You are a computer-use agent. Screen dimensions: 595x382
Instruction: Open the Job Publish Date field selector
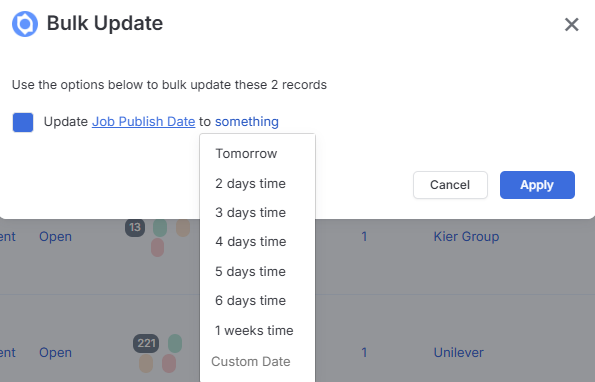[143, 122]
